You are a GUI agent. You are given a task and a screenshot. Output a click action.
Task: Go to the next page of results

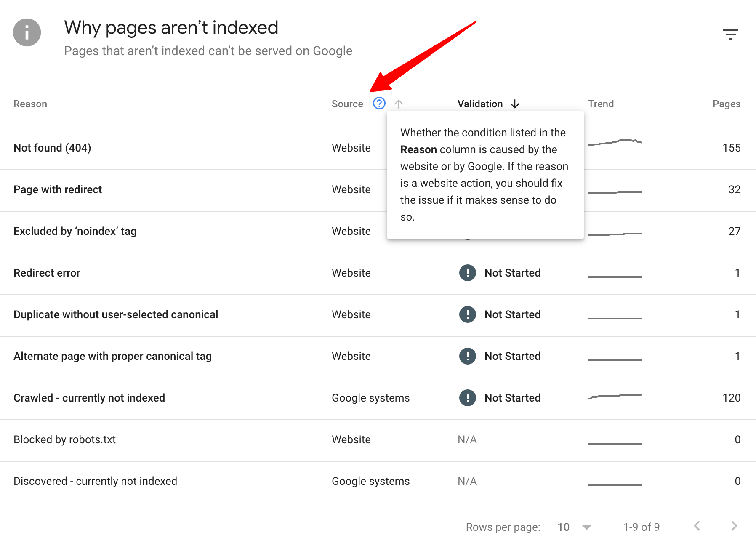734,526
